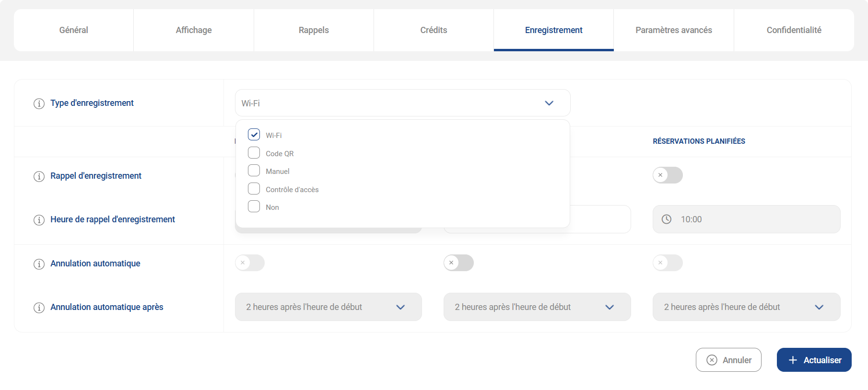Toggle middle Annulation automatique switch
The height and width of the screenshot is (390, 868).
point(458,263)
